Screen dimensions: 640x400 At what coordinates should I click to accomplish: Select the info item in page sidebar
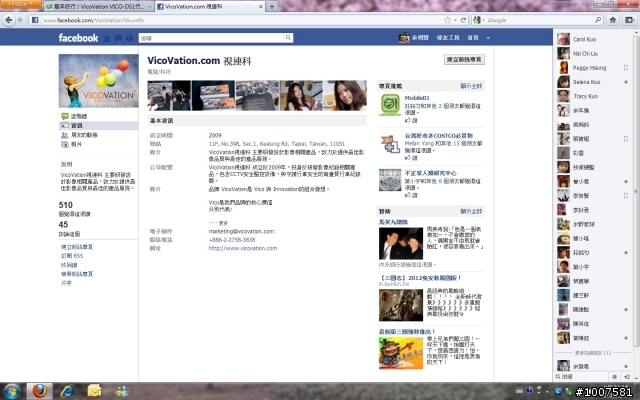coord(98,125)
